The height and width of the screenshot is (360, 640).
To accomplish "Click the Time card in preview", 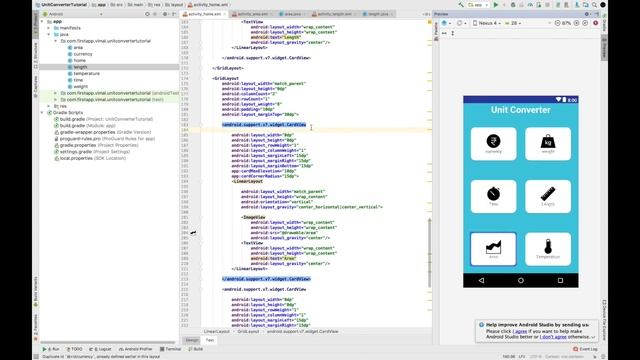I will pyautogui.click(x=493, y=196).
